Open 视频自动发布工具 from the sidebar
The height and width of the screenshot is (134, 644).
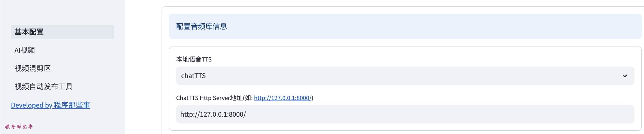pyautogui.click(x=44, y=87)
